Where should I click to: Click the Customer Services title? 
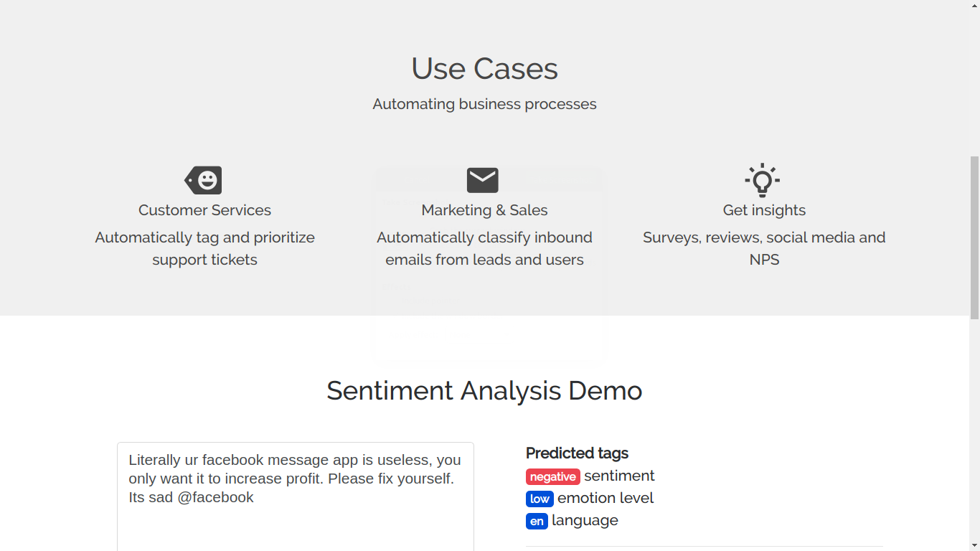coord(204,210)
